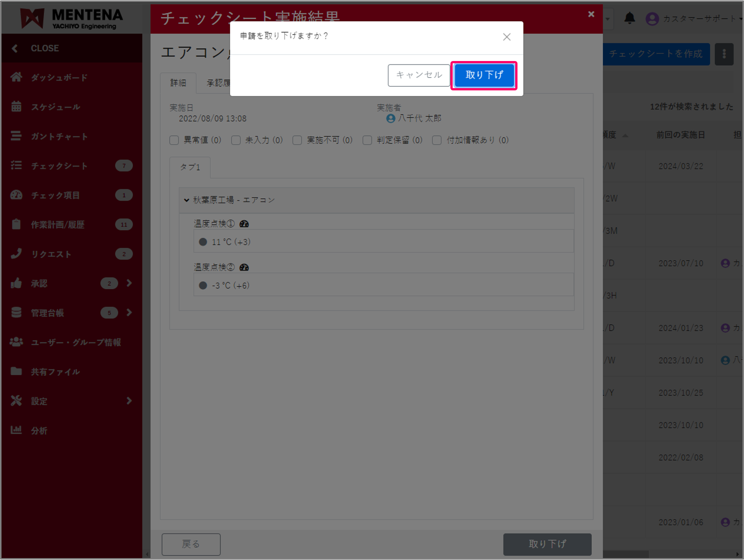Check the 判定保留 checkbox
Viewport: 744px width, 560px height.
click(x=367, y=140)
